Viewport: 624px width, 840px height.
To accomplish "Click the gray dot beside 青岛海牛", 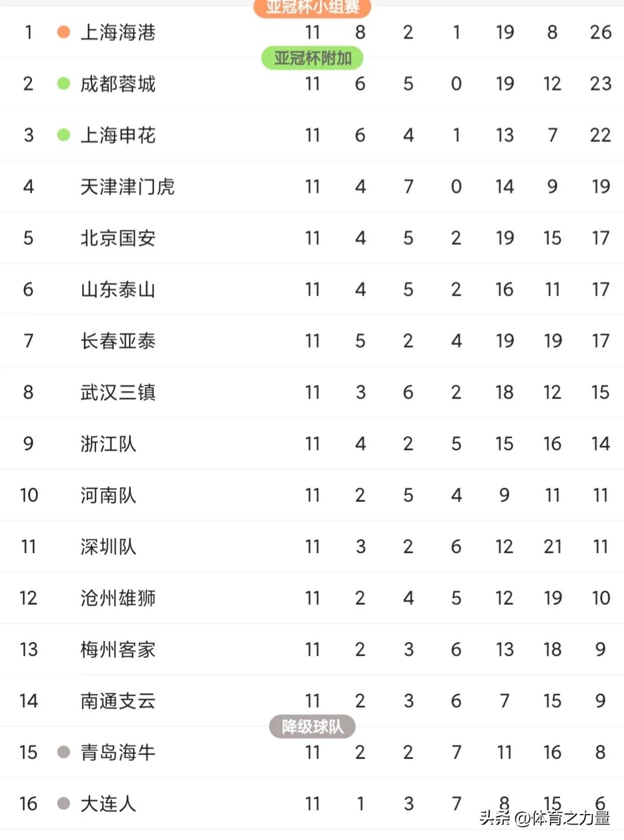I will [x=64, y=752].
